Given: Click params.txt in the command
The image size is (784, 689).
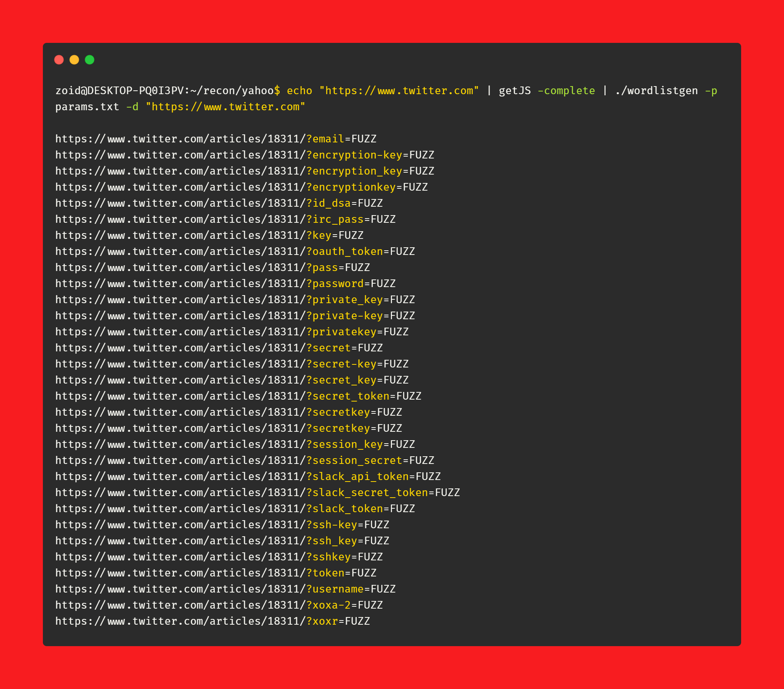Looking at the screenshot, I should click(87, 107).
